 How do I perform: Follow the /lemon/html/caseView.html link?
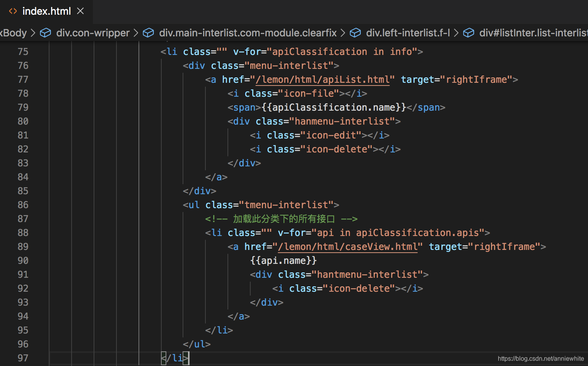coord(348,247)
